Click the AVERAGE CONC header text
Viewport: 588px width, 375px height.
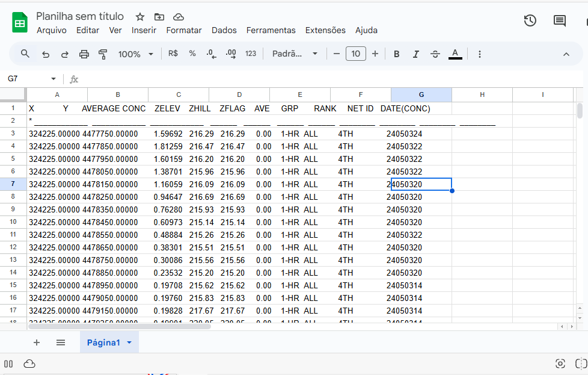[x=114, y=108]
